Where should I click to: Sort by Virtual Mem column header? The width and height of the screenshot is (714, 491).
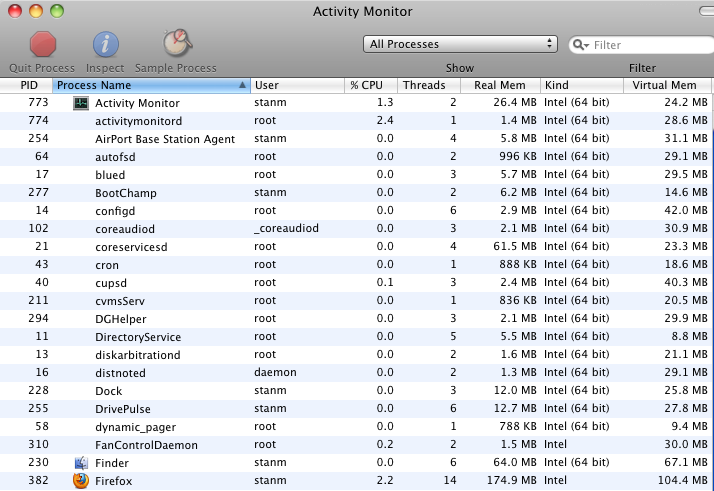click(x=667, y=85)
